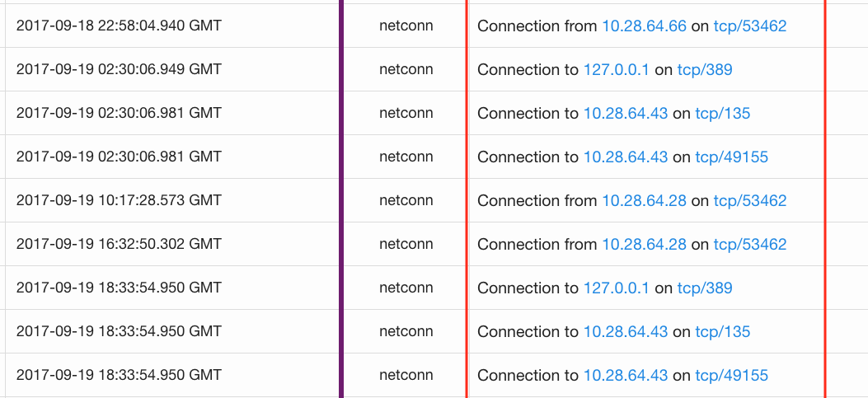Click tcp/53462 link in the 22:58:04 row
This screenshot has height=398, width=868.
750,26
